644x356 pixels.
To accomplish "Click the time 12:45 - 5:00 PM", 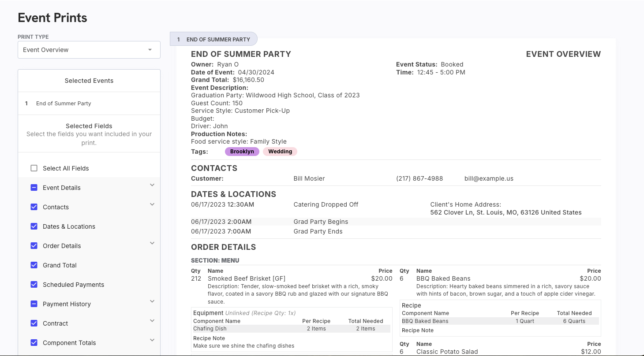I will coord(441,72).
